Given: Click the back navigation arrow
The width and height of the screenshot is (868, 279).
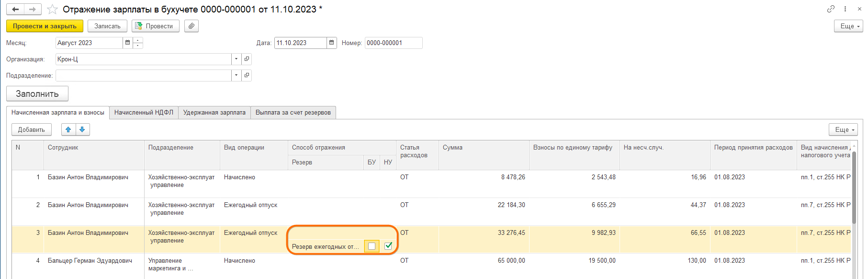Looking at the screenshot, I should [x=15, y=10].
